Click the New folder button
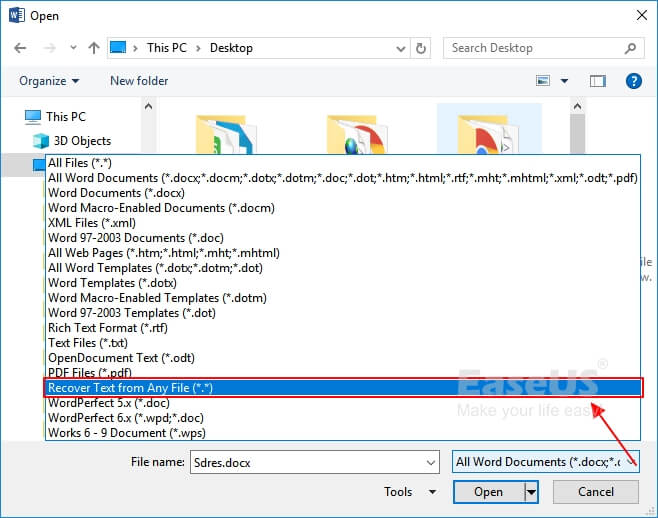Screen dimensions: 658x518 point(139,81)
